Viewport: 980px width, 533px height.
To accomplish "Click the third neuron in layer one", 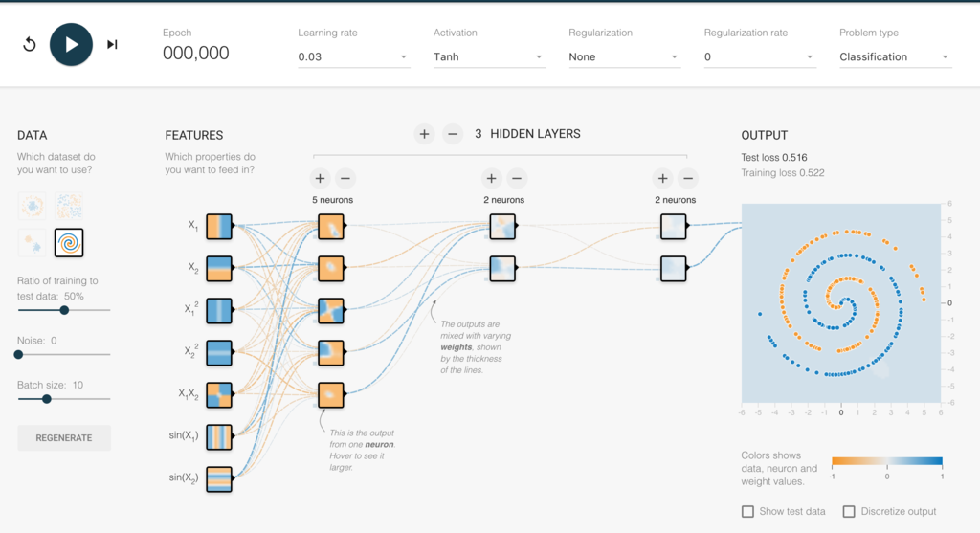I will click(330, 311).
